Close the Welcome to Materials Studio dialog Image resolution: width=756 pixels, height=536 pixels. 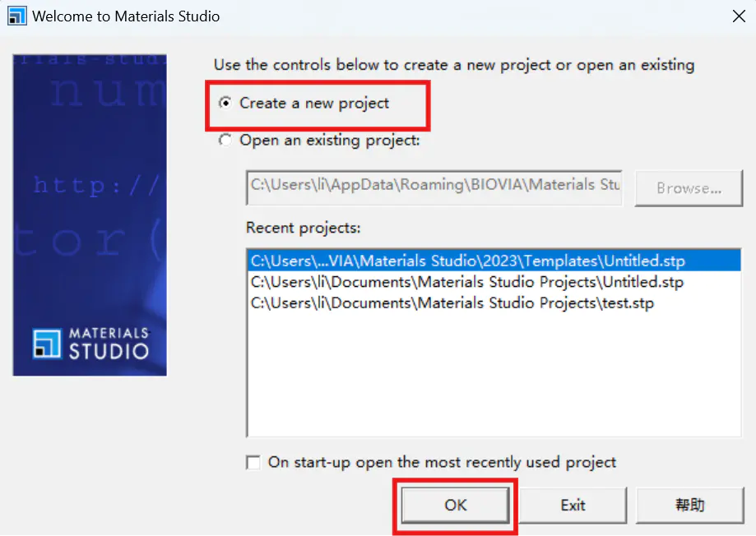pos(739,16)
